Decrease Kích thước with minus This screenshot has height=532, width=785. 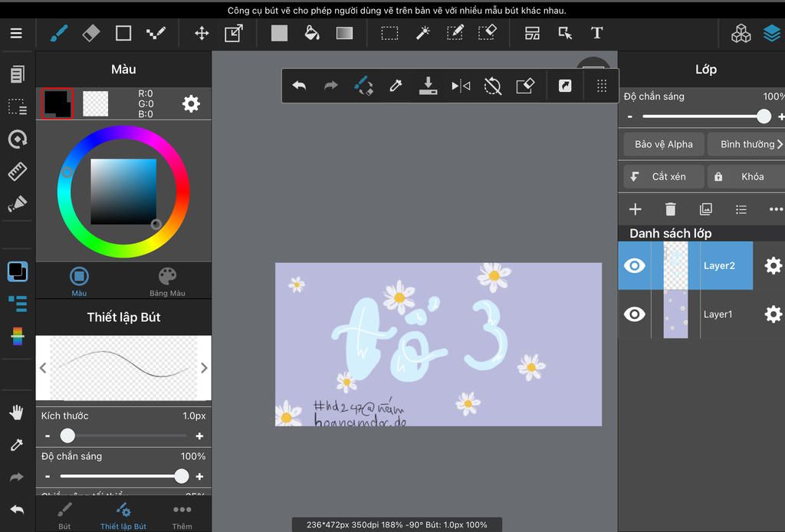pyautogui.click(x=48, y=436)
